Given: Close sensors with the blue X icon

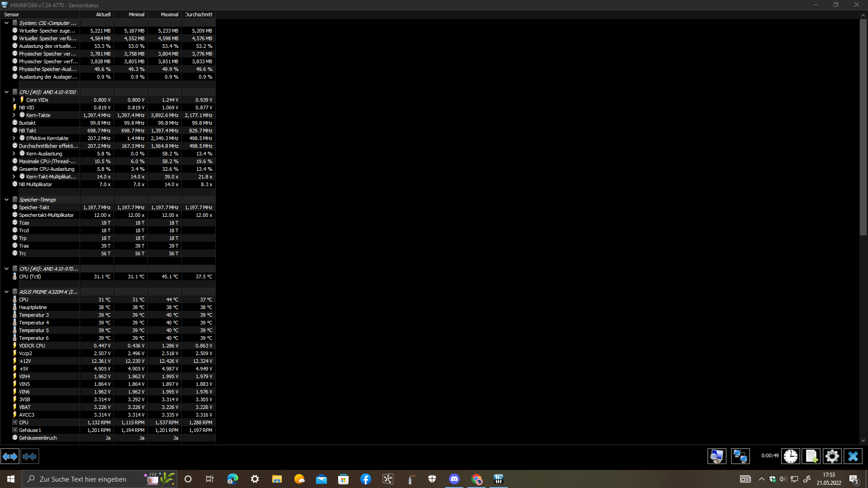Looking at the screenshot, I should [853, 456].
